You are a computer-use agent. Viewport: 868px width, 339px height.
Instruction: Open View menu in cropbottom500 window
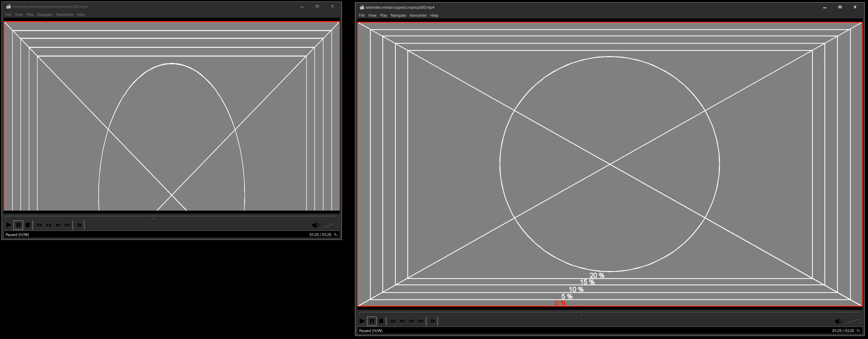point(19,14)
